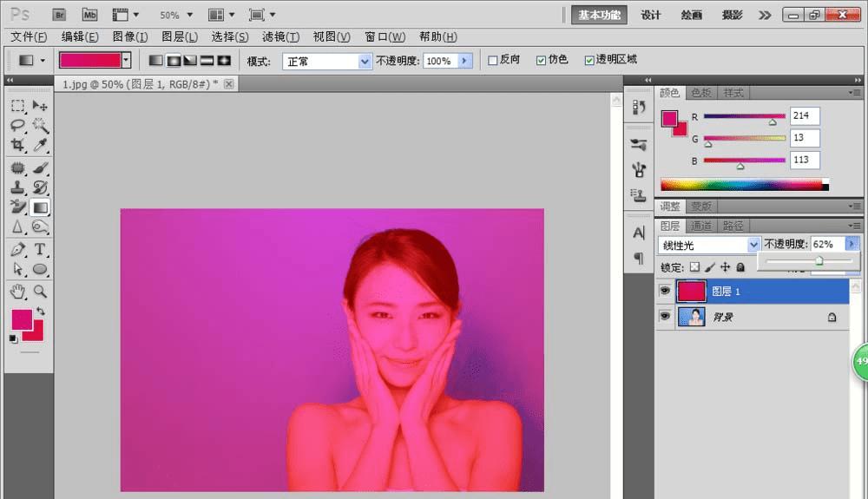Open the gradient picker dropdown arrow
This screenshot has height=499, width=868.
[127, 60]
